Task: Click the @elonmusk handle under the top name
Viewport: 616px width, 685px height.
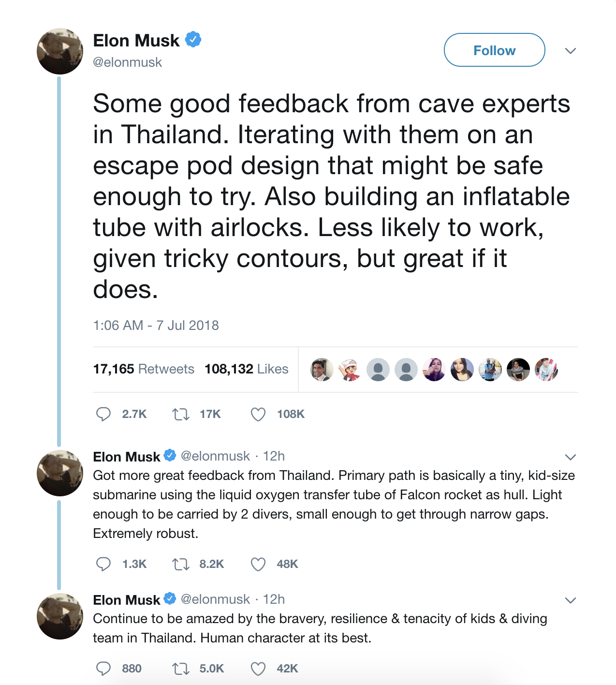Action: 128,62
